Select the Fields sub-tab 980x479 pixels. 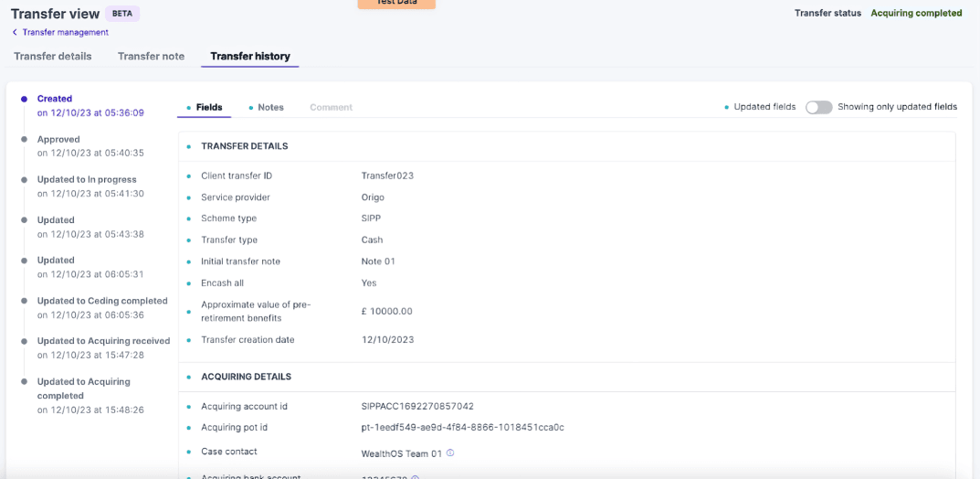tap(209, 108)
